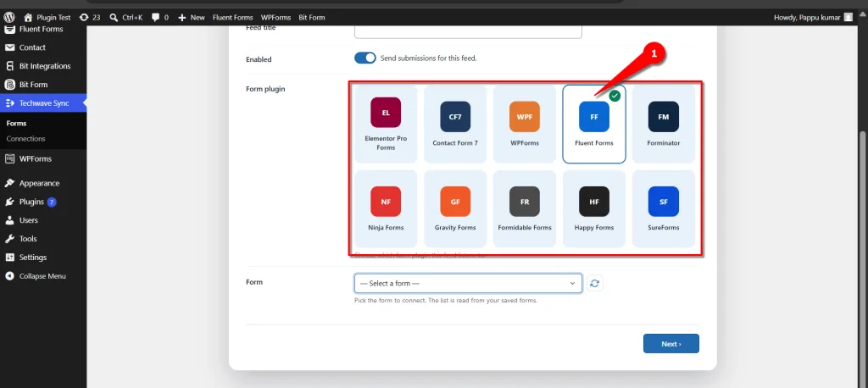Click Collapse Menu in the sidebar
868x388 pixels.
[x=43, y=276]
